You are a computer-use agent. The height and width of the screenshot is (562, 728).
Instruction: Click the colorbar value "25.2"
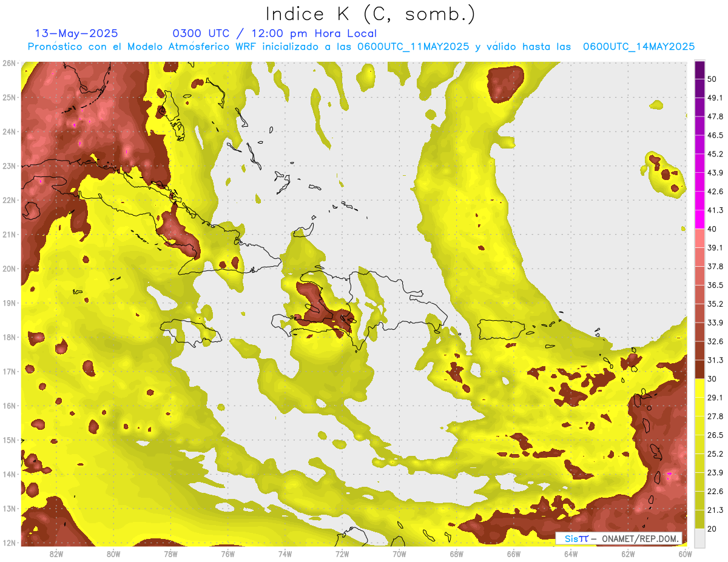tap(715, 453)
